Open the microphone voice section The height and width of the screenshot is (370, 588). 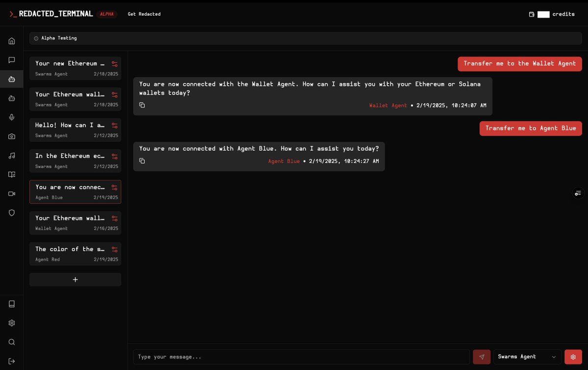coord(12,117)
